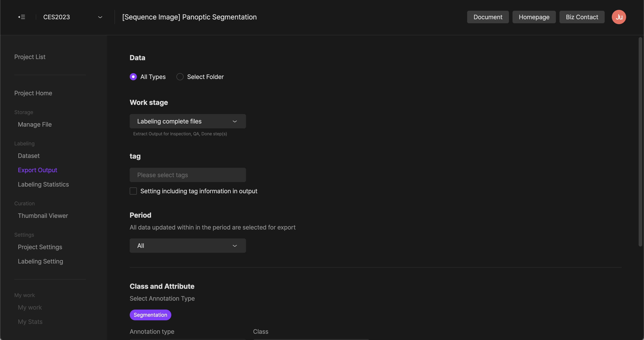The height and width of the screenshot is (340, 644).
Task: Select the Segmentation annotation type chip
Action: pos(150,315)
